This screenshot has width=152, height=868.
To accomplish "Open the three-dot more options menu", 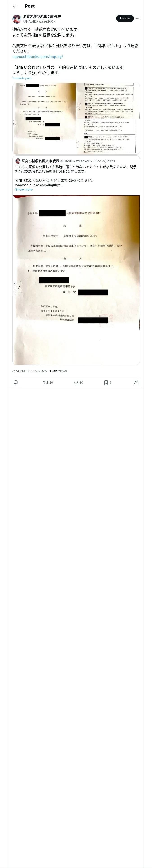I will (138, 18).
